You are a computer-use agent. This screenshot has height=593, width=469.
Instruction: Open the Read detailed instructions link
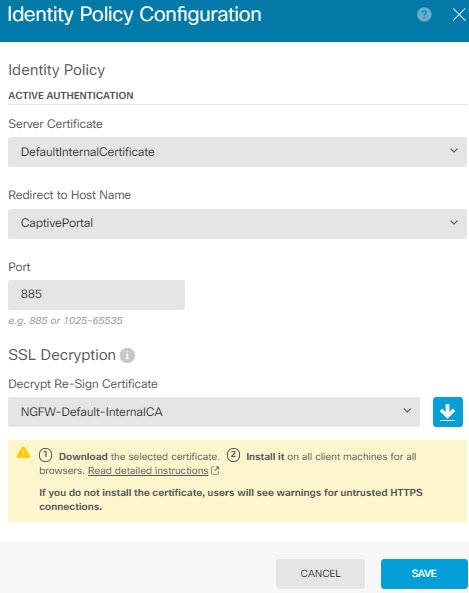pos(148,471)
